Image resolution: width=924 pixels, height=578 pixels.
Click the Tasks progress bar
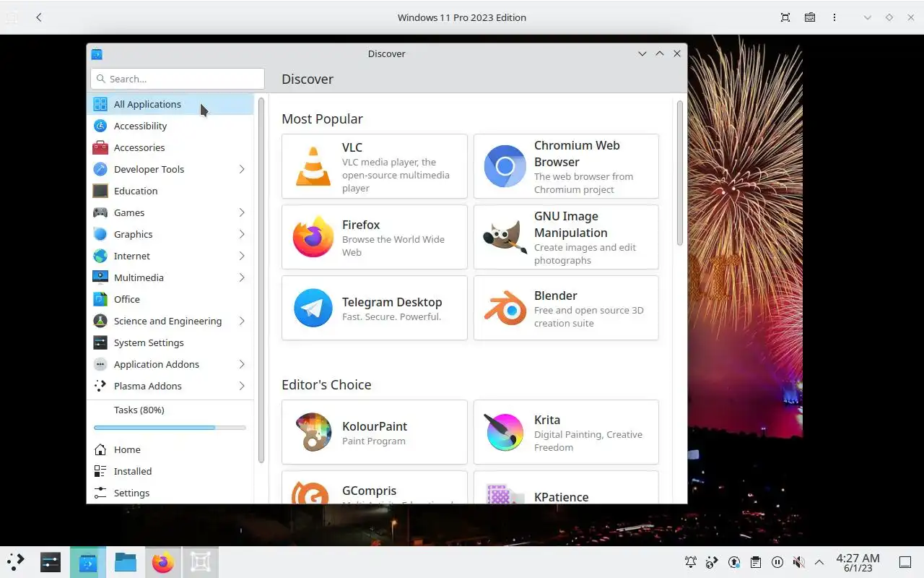[x=170, y=428]
